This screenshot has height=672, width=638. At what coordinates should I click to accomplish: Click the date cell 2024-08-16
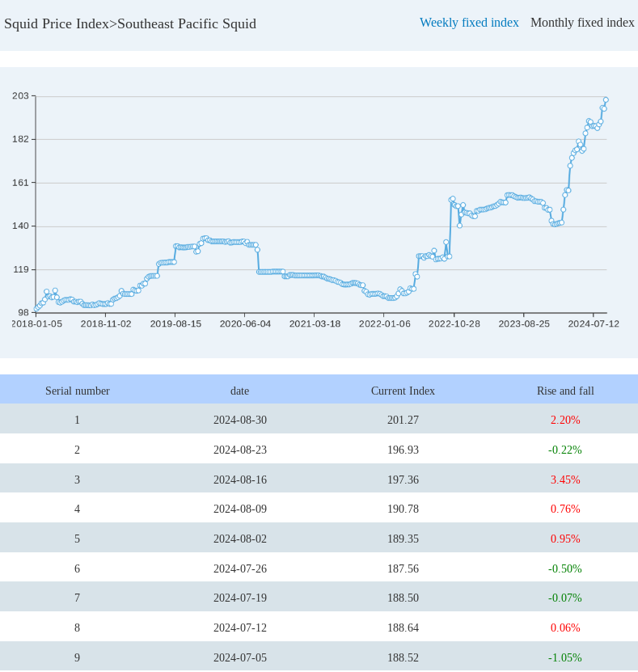[240, 480]
